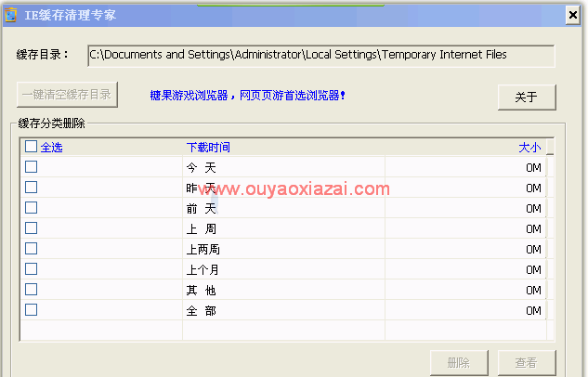Click the 0M size in 今天 row

[533, 167]
